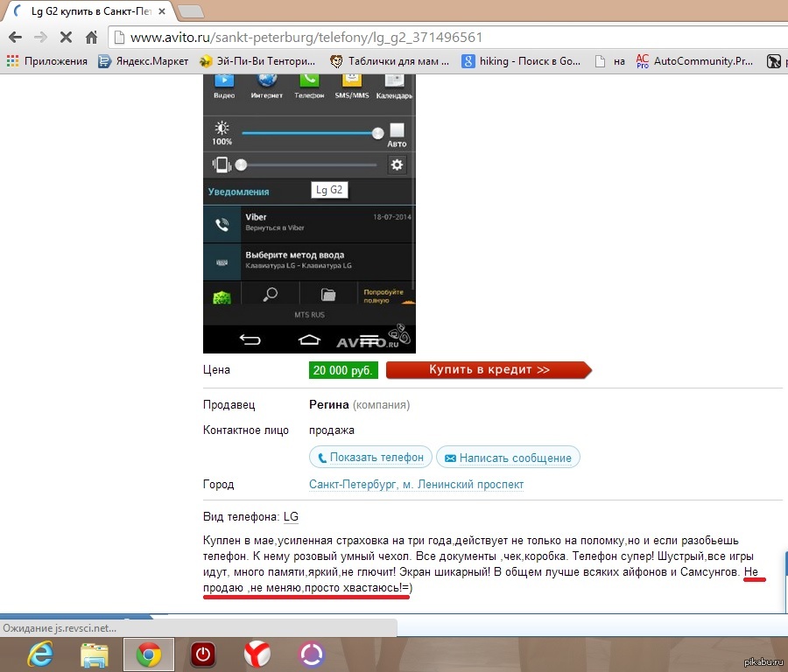Click the SMS/MMS app icon in phone image

point(352,86)
